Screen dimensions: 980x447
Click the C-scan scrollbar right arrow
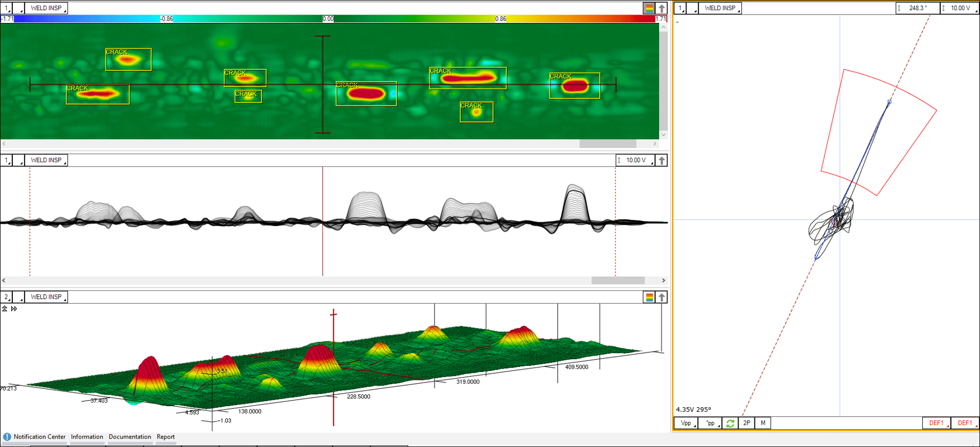pos(655,144)
